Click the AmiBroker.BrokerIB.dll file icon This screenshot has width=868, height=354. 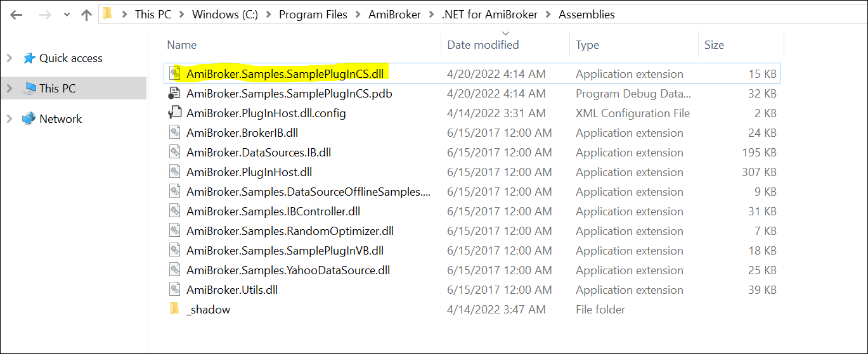pyautogui.click(x=175, y=133)
